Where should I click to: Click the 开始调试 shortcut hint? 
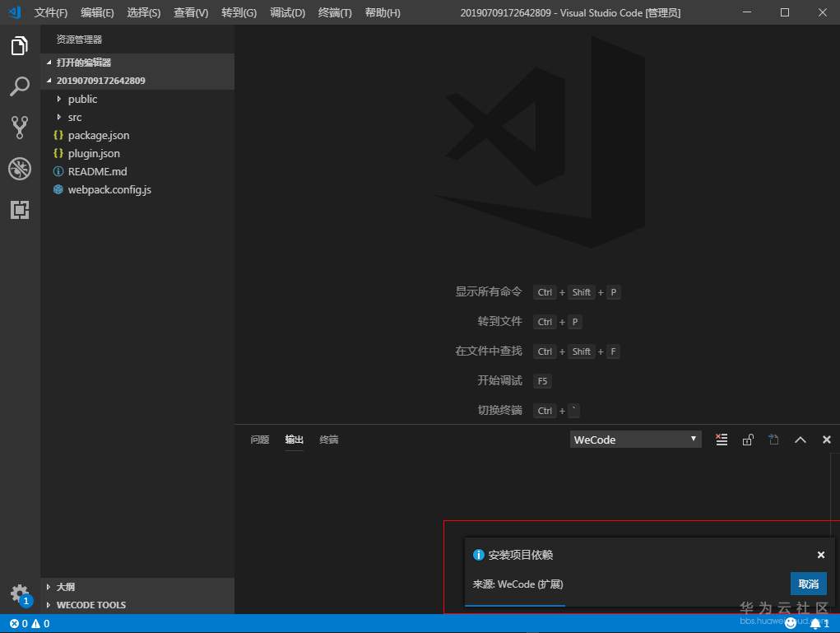pyautogui.click(x=500, y=380)
